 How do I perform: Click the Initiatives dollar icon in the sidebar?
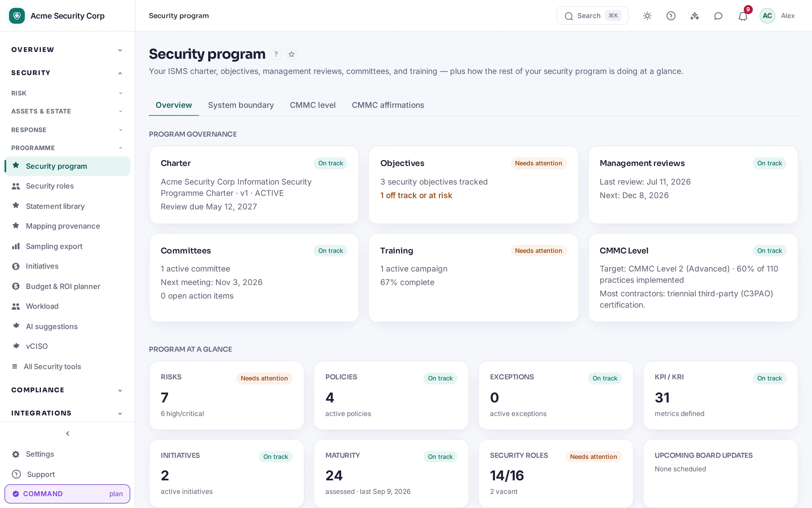[x=16, y=266]
